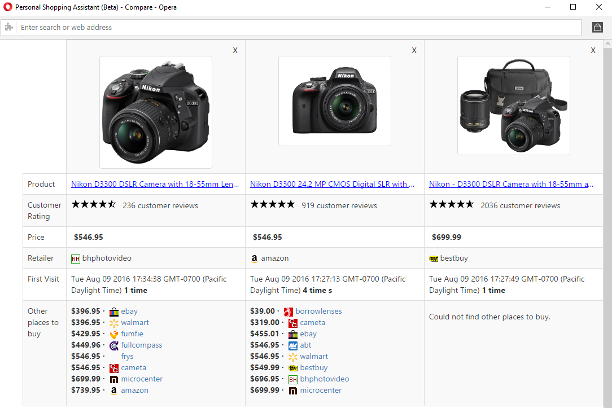Click the bestbuy tag icon in Retailer row
The width and height of the screenshot is (612, 408).
click(434, 259)
